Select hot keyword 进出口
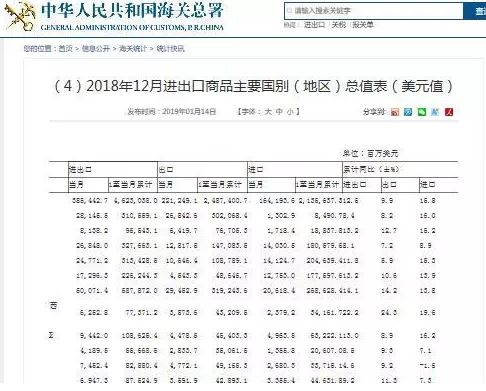 click(314, 25)
